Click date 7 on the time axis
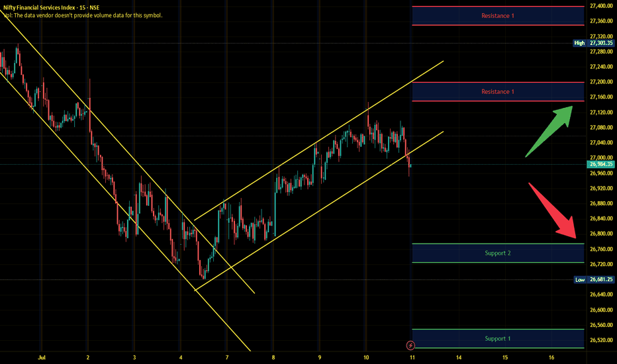 [x=227, y=357]
